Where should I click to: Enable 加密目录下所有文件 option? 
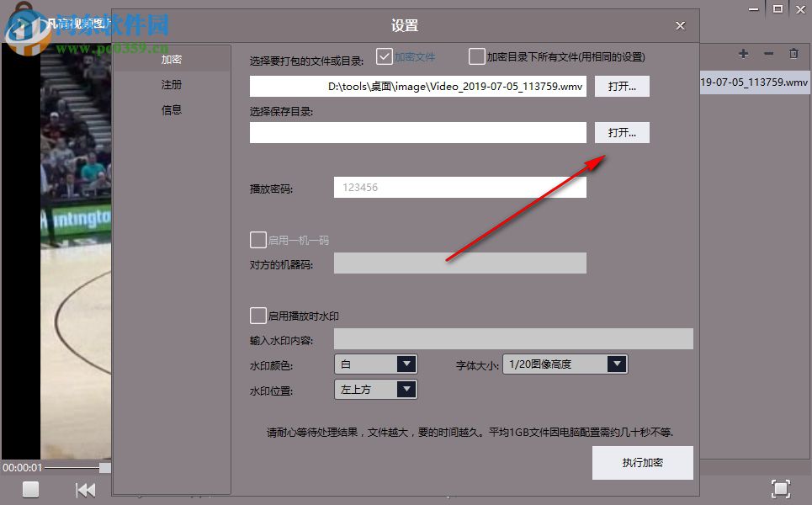(476, 56)
